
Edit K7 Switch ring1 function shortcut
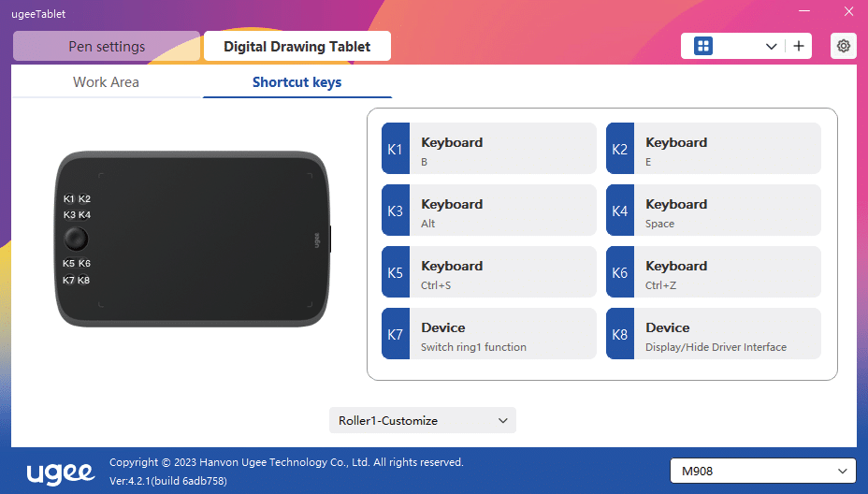coord(489,334)
